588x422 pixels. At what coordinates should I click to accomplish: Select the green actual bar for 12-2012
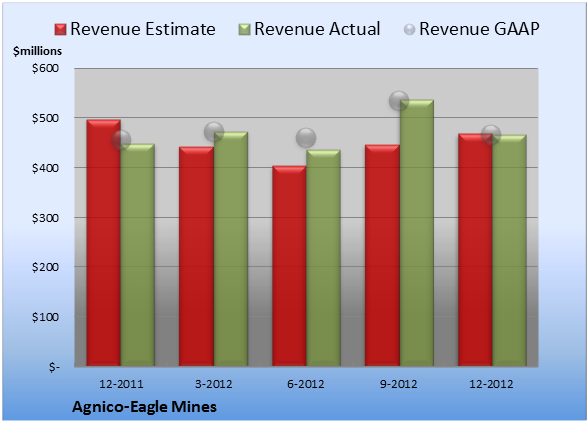509,250
